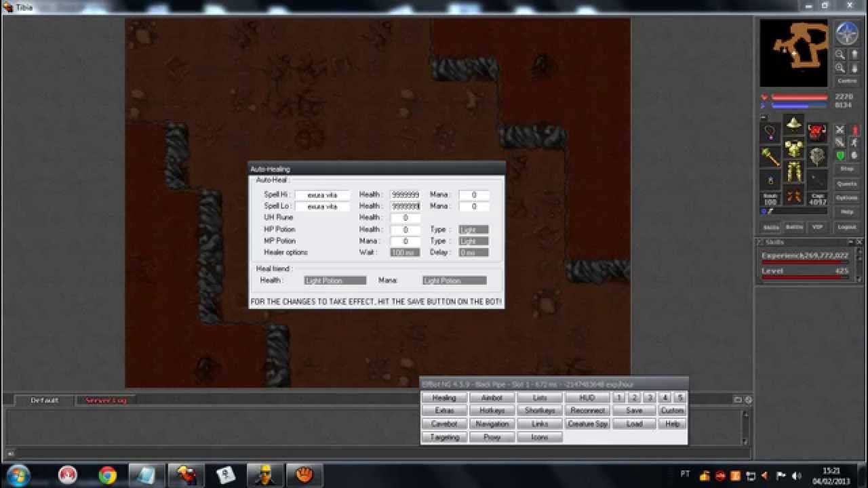Open Healer options Wait dropdown
Image resolution: width=868 pixels, height=488 pixels.
pos(405,253)
